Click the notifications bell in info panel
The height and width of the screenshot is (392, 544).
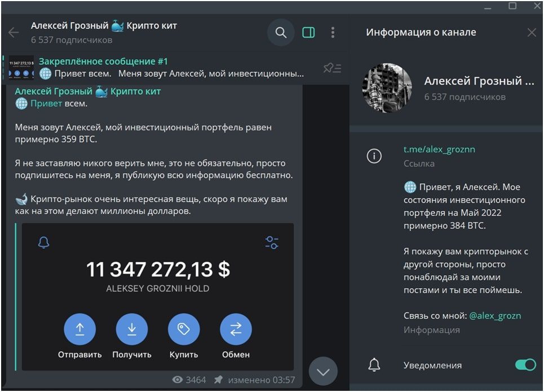pos(374,364)
